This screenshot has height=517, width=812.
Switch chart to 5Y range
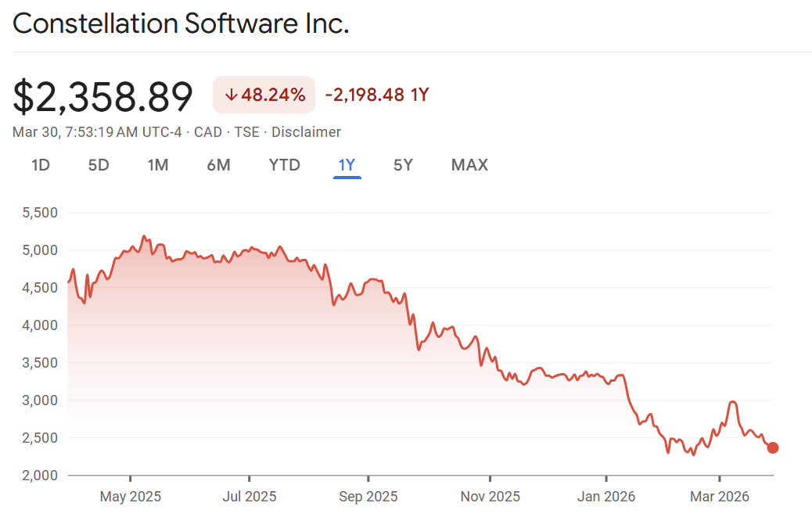[403, 165]
